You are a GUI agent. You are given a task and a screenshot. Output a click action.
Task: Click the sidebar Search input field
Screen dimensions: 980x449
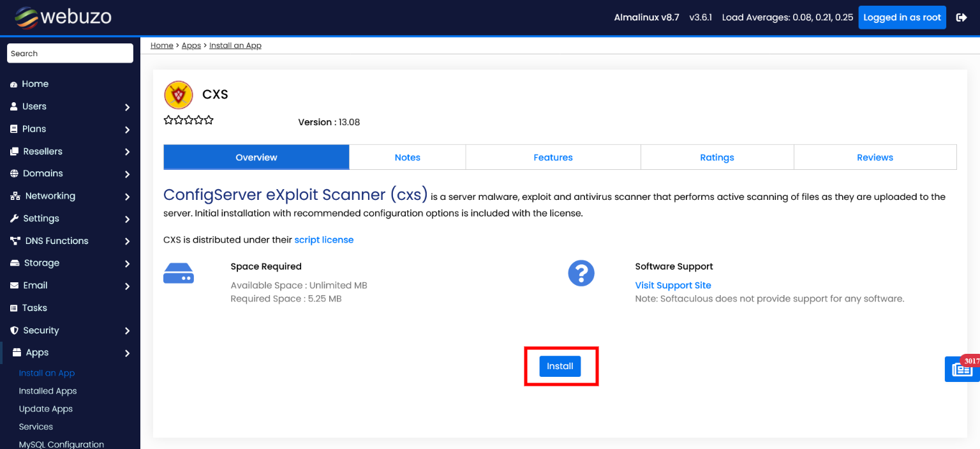[70, 54]
